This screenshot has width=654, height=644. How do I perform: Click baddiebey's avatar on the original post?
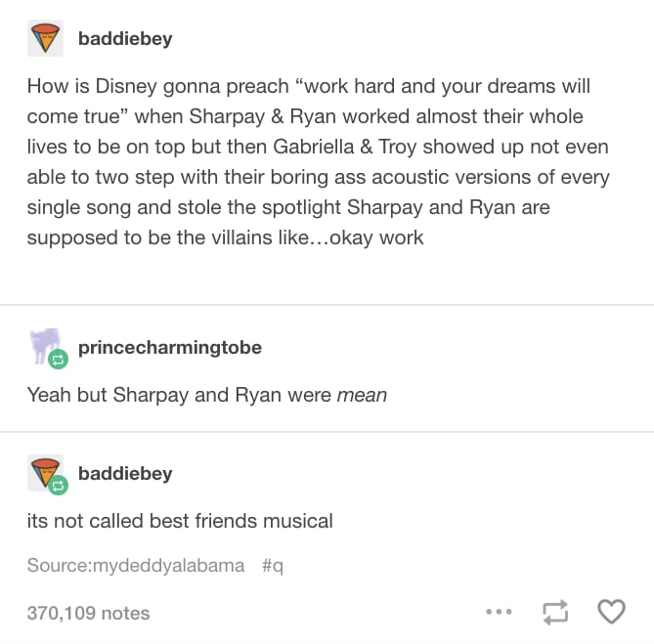46,38
